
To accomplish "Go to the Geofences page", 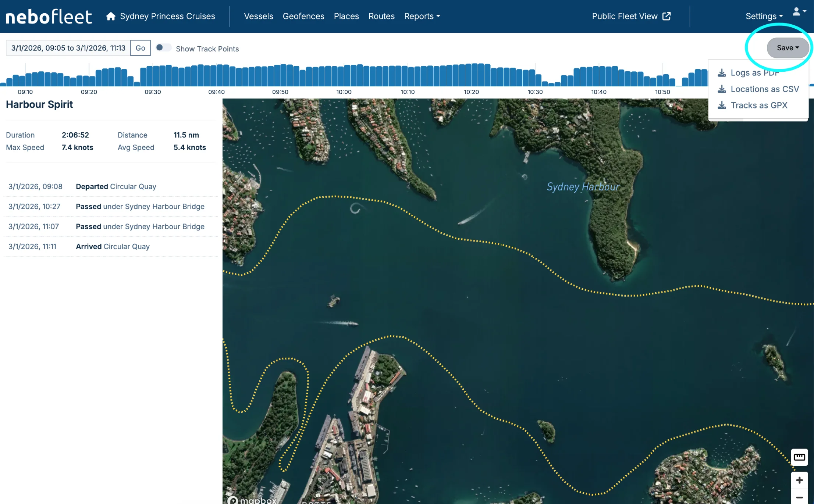I will click(303, 17).
